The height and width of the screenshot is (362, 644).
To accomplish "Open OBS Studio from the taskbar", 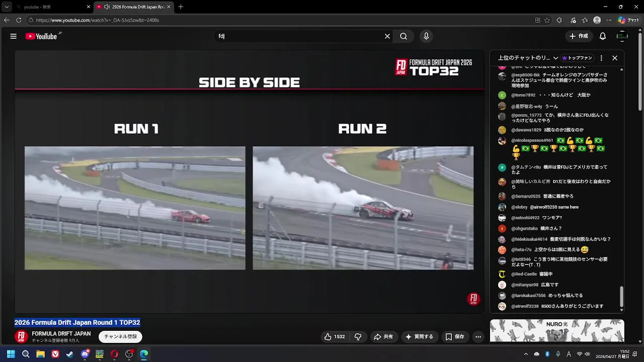I will coord(129,354).
